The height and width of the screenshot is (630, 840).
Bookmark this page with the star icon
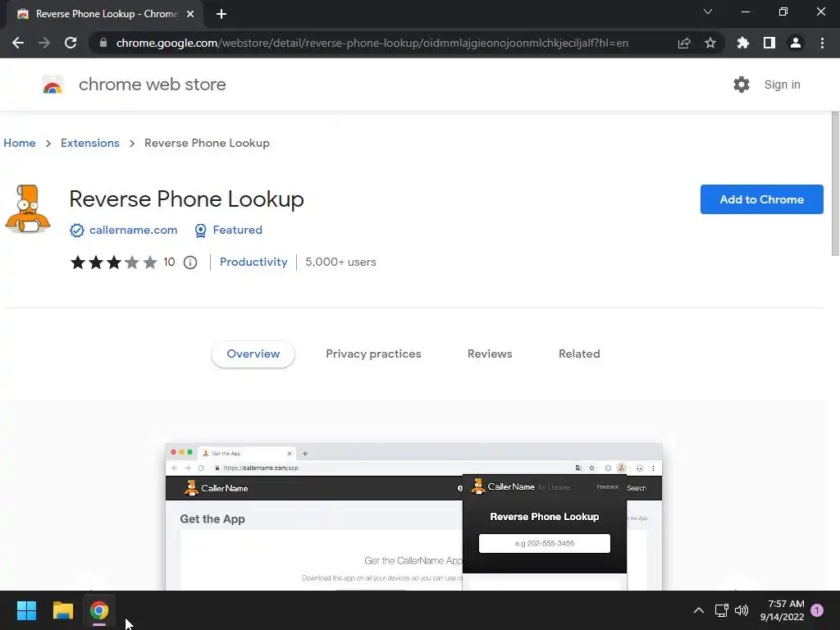pyautogui.click(x=710, y=43)
